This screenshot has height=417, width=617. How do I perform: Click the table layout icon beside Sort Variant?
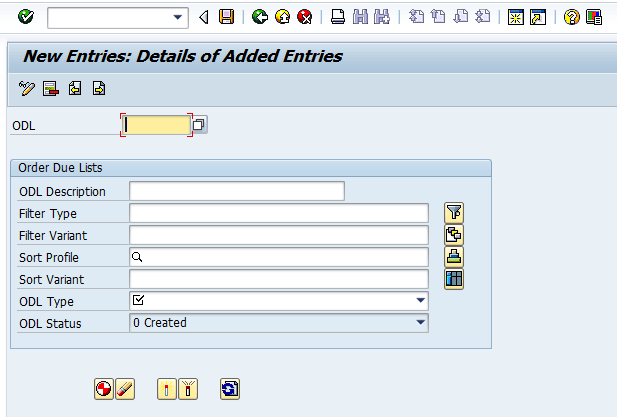pyautogui.click(x=454, y=278)
